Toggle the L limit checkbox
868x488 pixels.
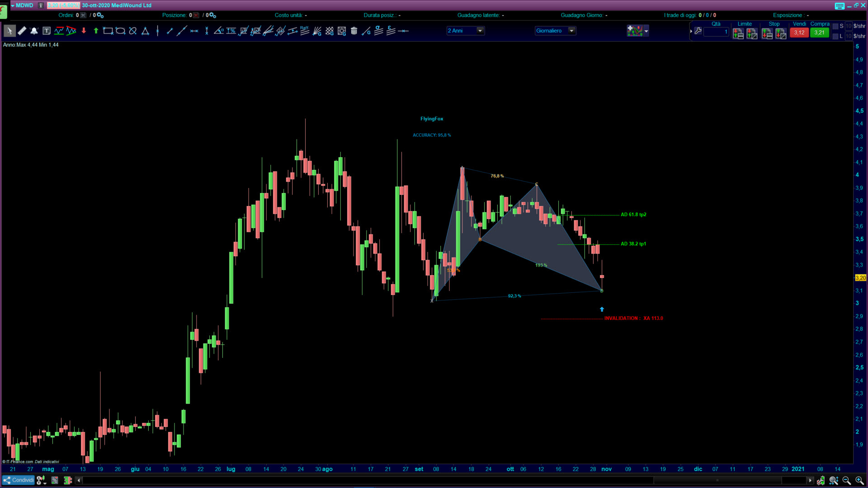(835, 36)
